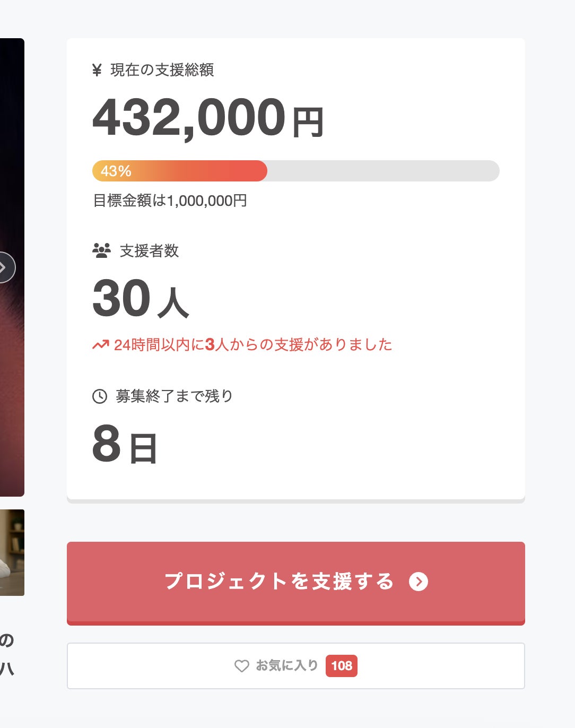Toggle the お気に入り favorite button
575x728 pixels.
pos(286,666)
